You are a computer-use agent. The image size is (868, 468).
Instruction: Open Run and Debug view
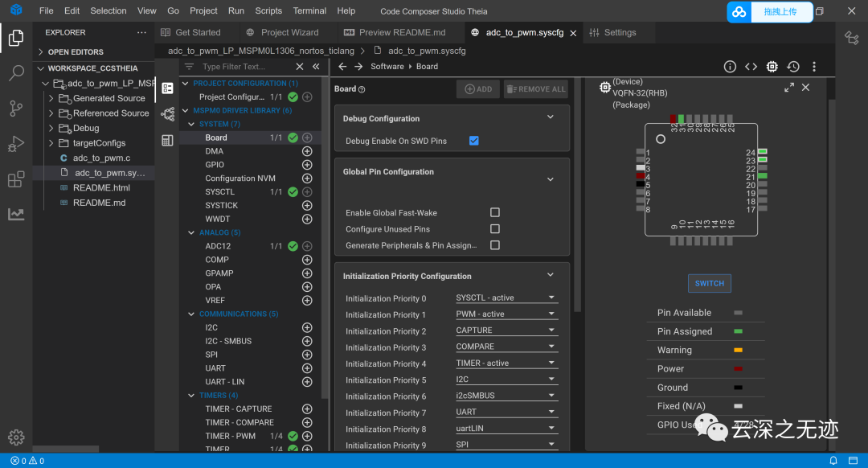pyautogui.click(x=16, y=144)
